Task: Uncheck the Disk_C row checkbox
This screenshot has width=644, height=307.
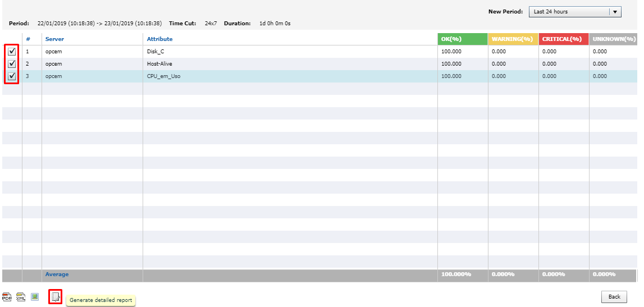Action: [x=12, y=51]
